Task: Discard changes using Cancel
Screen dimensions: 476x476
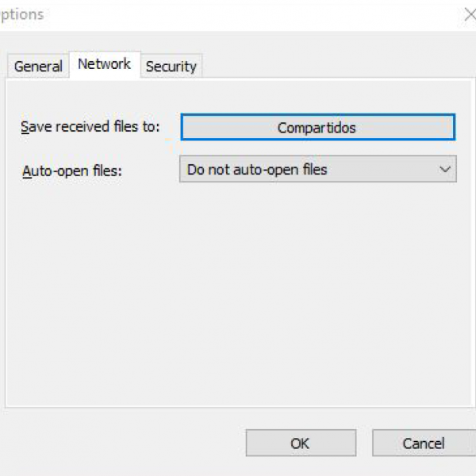Action: (x=423, y=443)
